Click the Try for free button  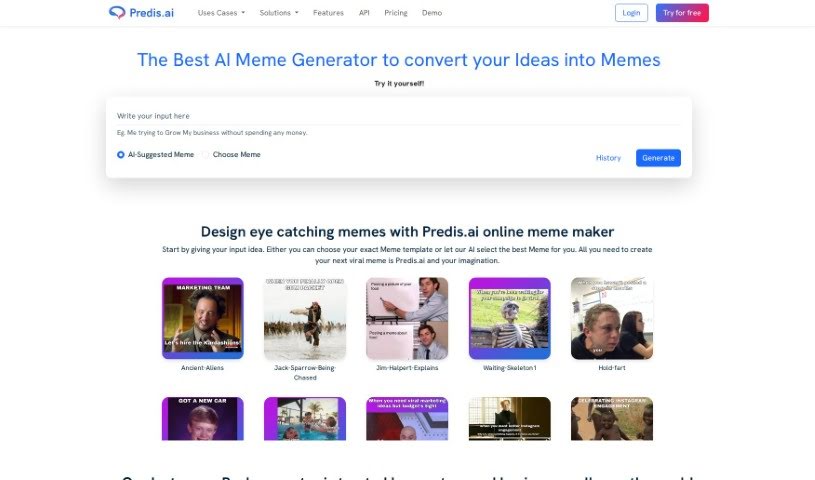coord(682,13)
